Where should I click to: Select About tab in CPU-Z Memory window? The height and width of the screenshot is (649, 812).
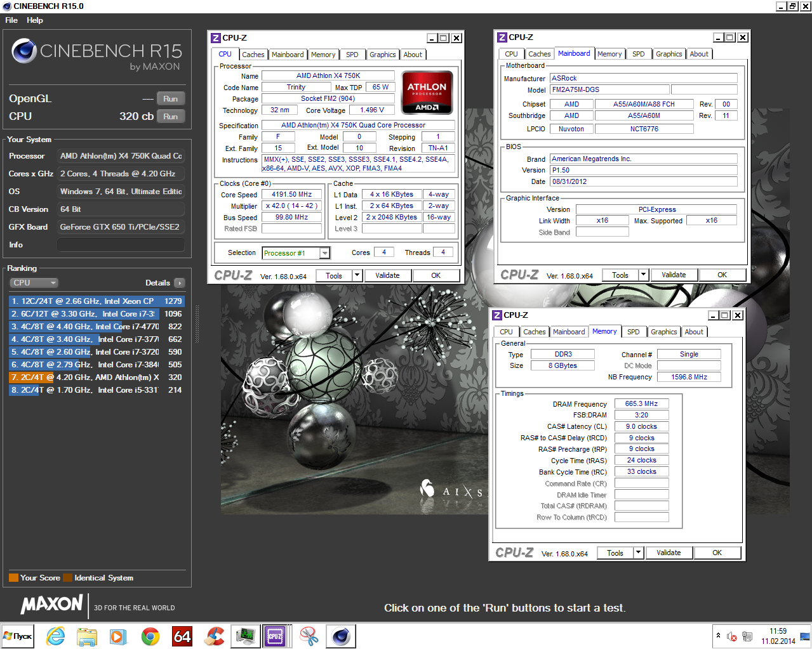pos(694,332)
